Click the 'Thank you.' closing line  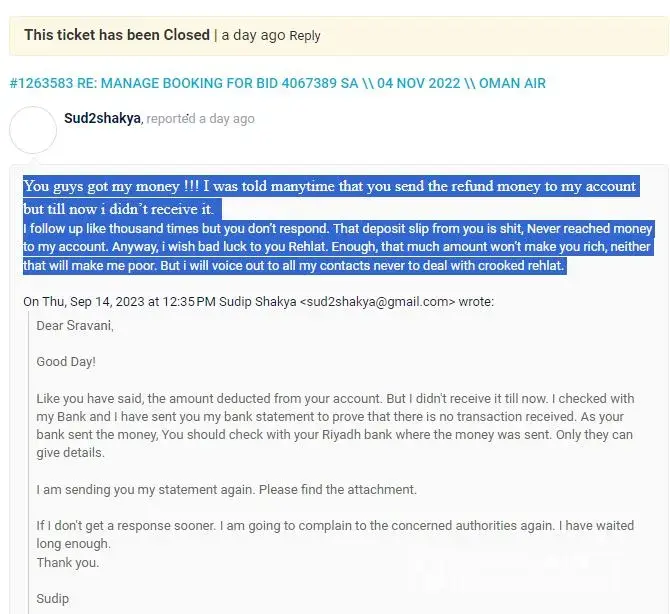68,562
